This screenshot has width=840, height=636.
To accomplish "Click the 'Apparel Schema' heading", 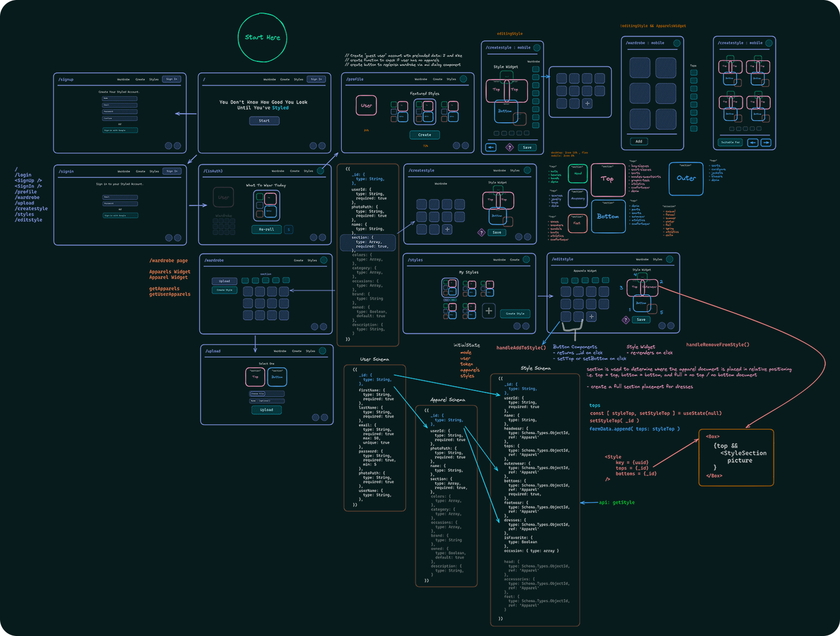I will pyautogui.click(x=447, y=400).
